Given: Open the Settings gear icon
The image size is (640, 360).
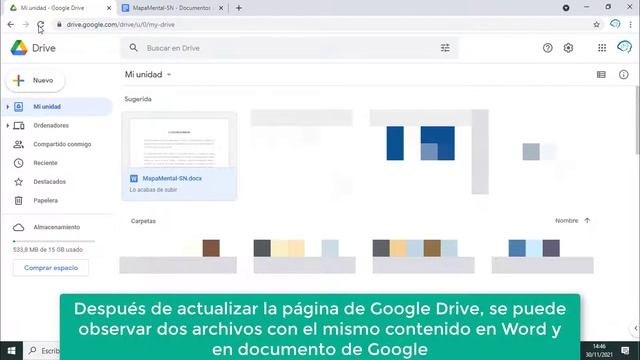Looking at the screenshot, I should point(568,48).
